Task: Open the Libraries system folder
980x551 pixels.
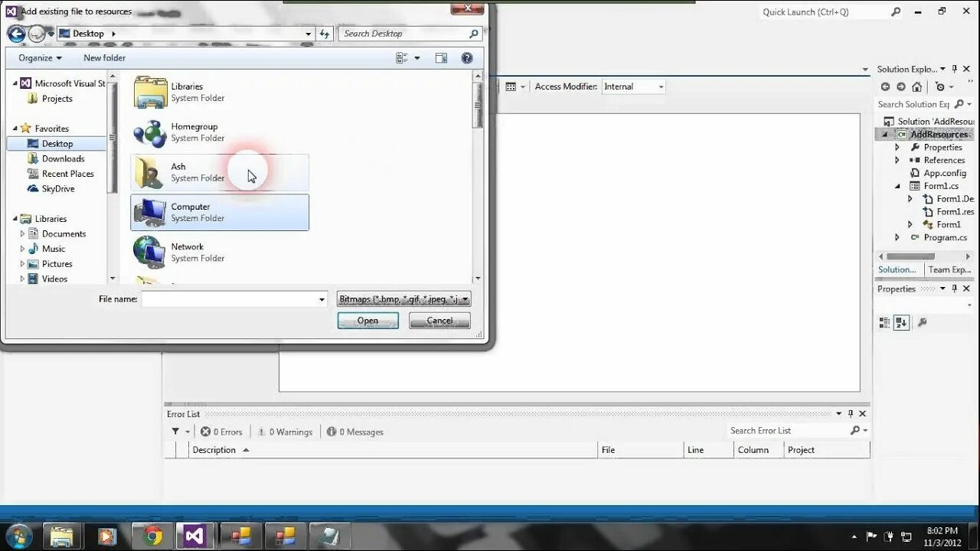Action: (220, 92)
